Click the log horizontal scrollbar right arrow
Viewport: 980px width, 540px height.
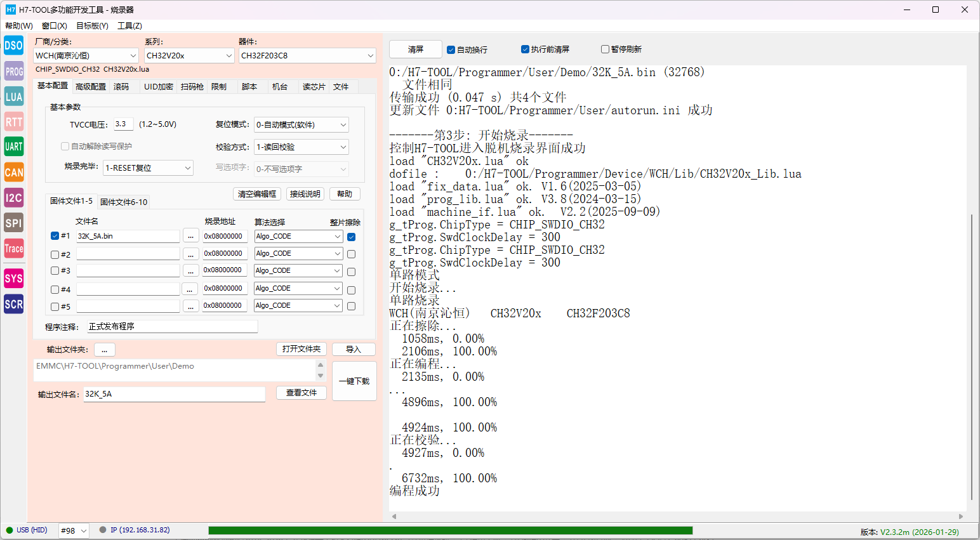click(x=961, y=517)
